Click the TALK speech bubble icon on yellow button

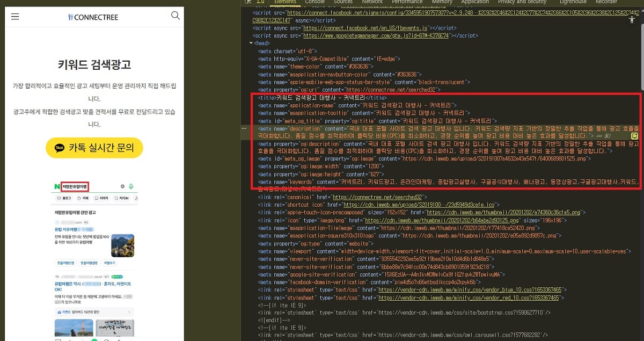click(60, 148)
